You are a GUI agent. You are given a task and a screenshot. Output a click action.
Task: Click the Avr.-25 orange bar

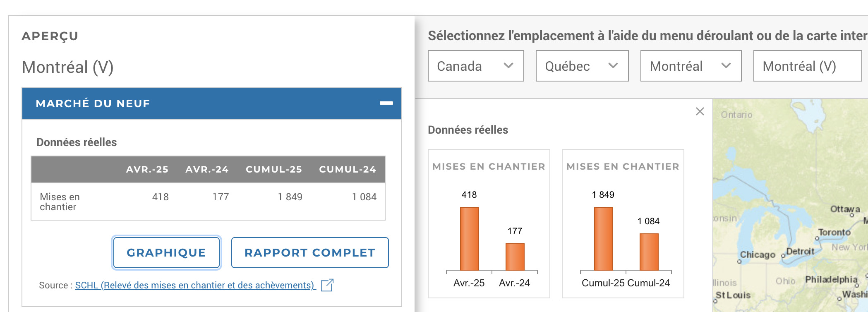click(x=469, y=238)
